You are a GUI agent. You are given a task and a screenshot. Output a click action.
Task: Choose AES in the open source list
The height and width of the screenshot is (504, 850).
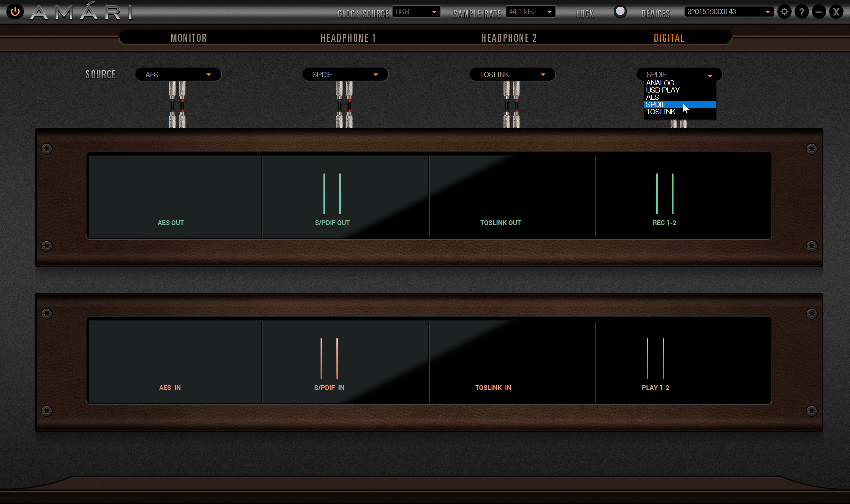pyautogui.click(x=679, y=97)
